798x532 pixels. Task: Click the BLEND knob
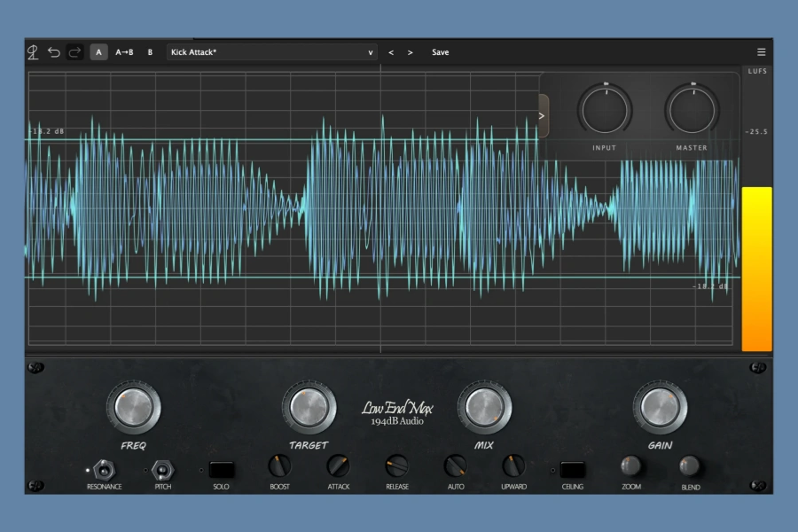690,465
